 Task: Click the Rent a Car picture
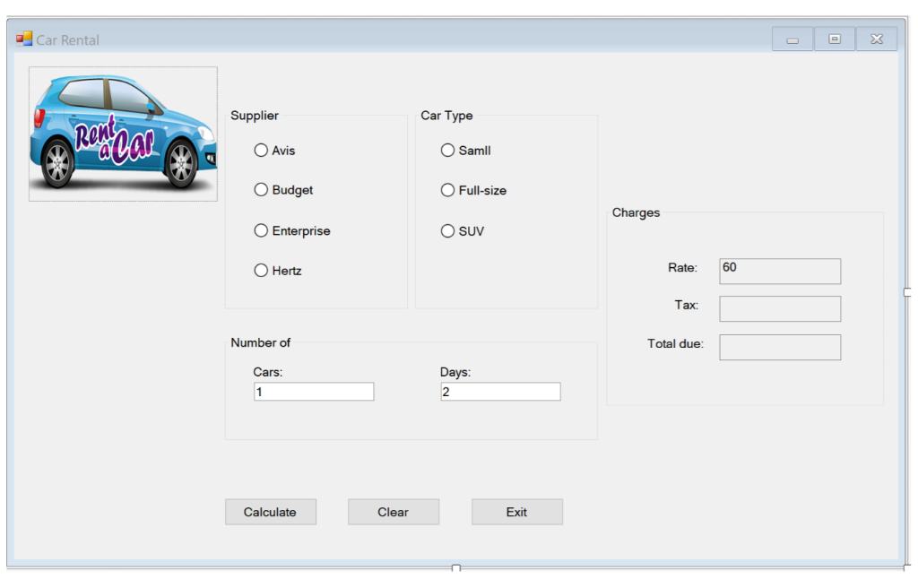pos(123,134)
